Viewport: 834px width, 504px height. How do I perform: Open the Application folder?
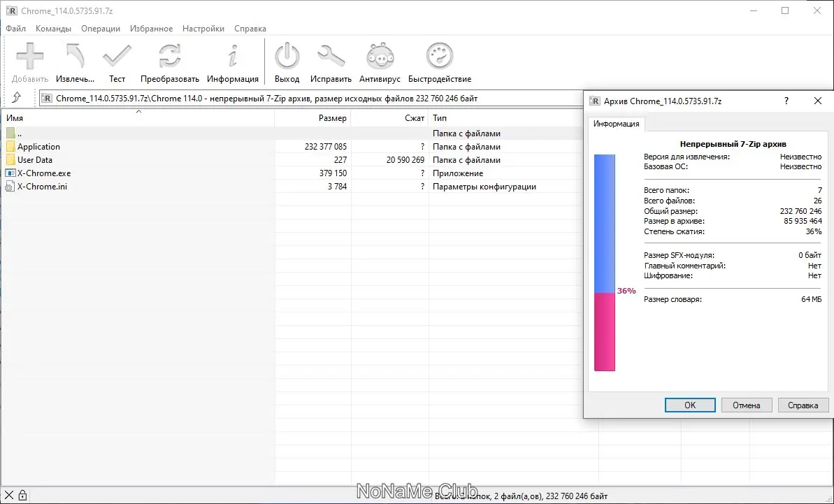click(x=38, y=146)
